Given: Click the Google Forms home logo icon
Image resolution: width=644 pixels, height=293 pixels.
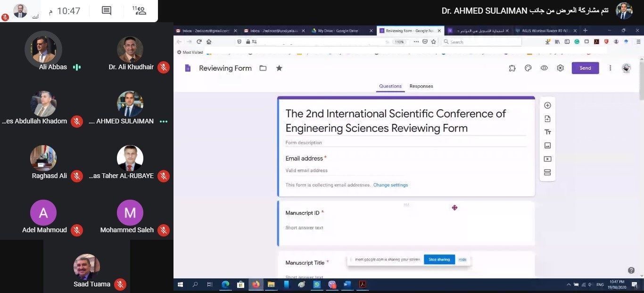Looking at the screenshot, I should point(188,68).
